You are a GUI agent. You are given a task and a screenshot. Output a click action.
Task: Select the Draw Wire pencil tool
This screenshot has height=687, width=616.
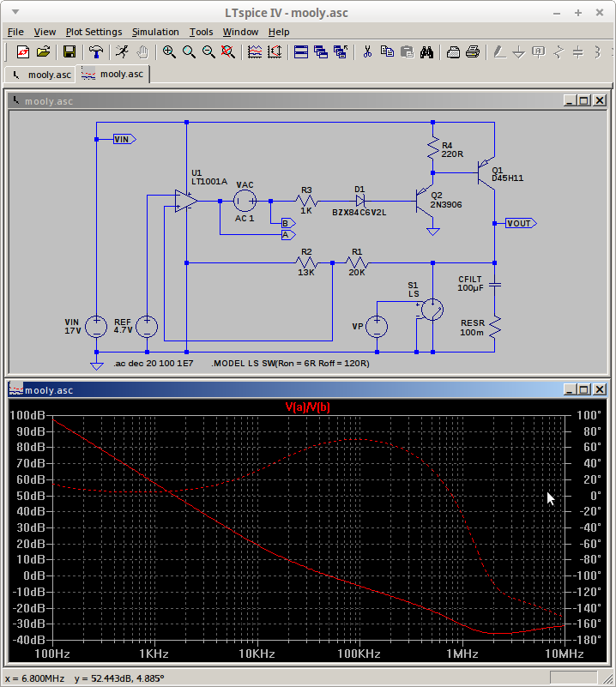click(499, 52)
